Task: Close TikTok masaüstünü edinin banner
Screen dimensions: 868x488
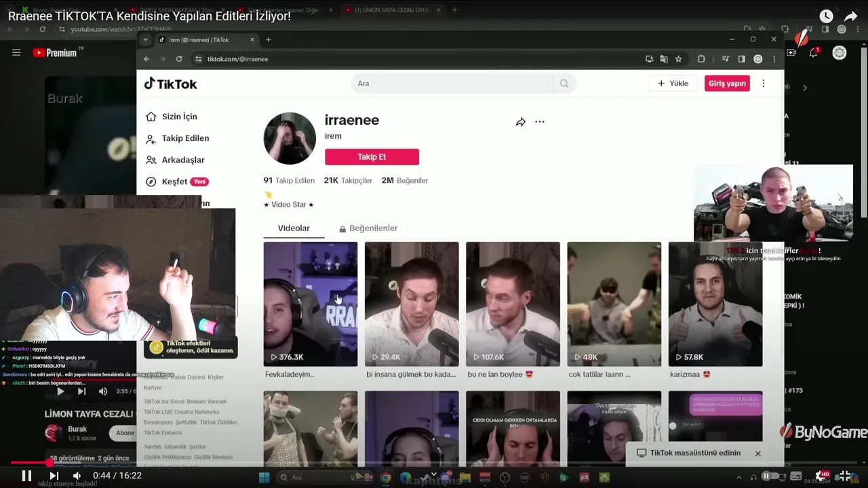Action: coord(758,453)
